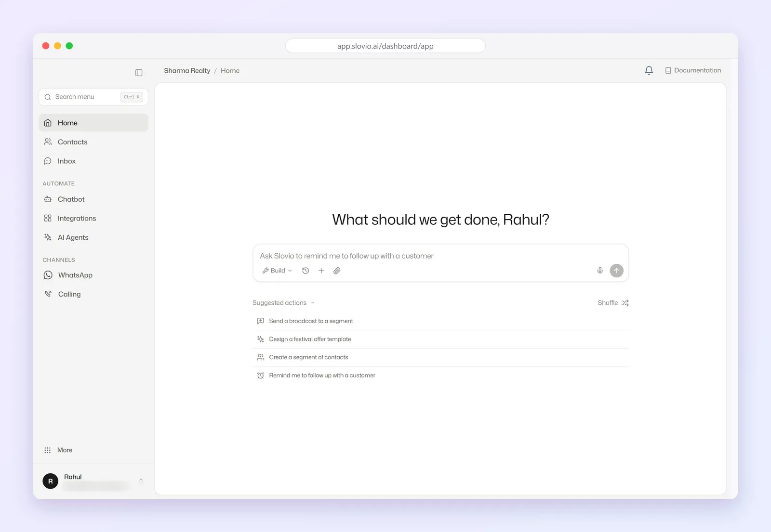This screenshot has width=771, height=532.
Task: Send the prompt with arrow button
Action: (617, 271)
